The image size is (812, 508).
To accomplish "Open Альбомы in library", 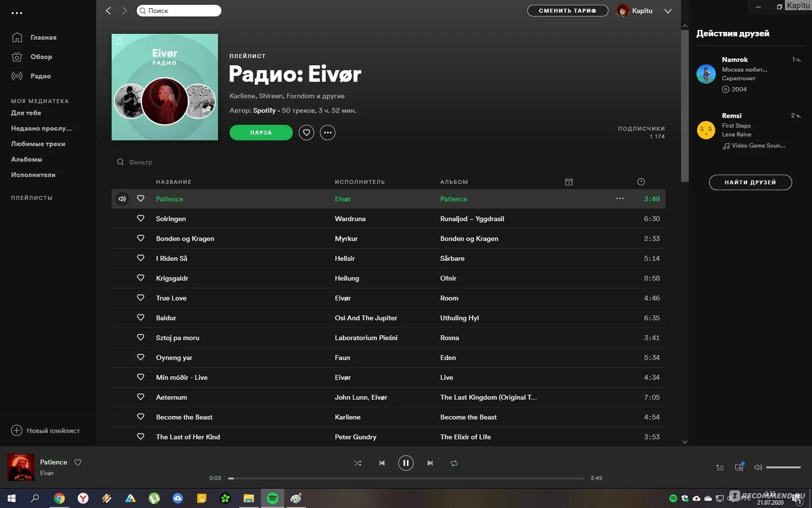I will [x=27, y=159].
